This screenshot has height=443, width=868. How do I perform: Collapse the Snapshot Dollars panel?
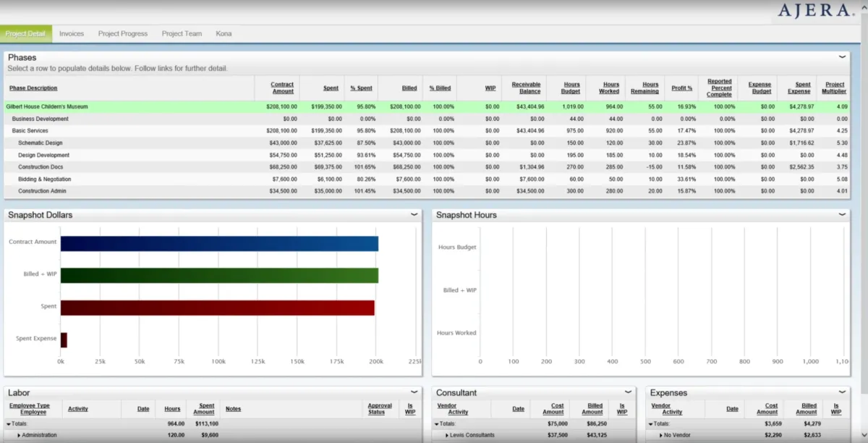coord(414,214)
